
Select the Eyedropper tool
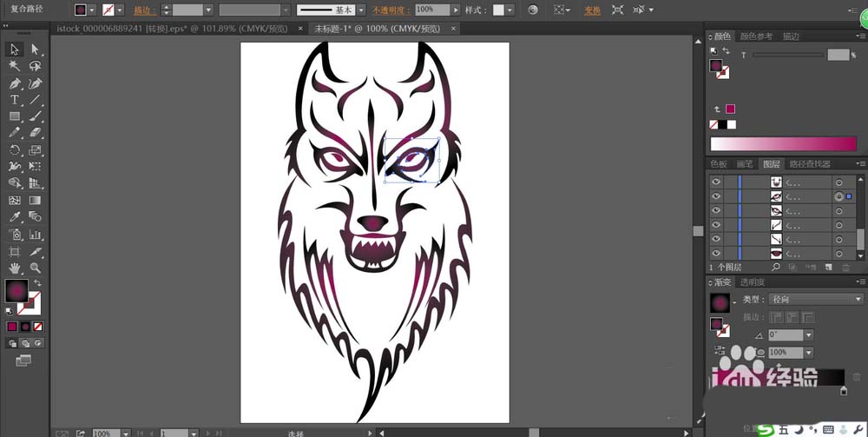tap(15, 217)
